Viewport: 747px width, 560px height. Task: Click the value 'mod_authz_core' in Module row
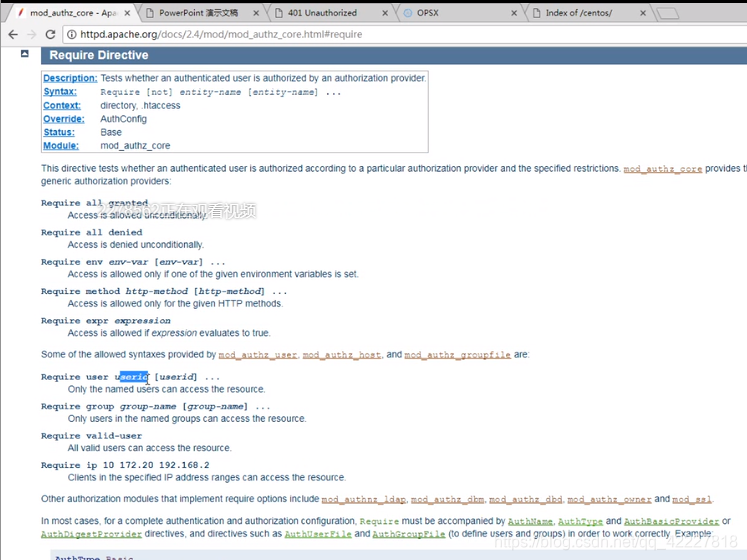135,146
